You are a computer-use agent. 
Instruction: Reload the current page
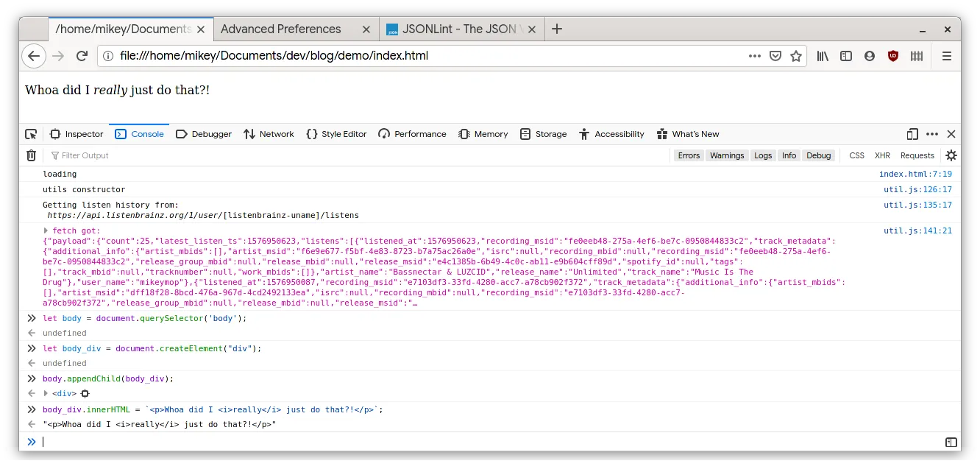tap(82, 56)
